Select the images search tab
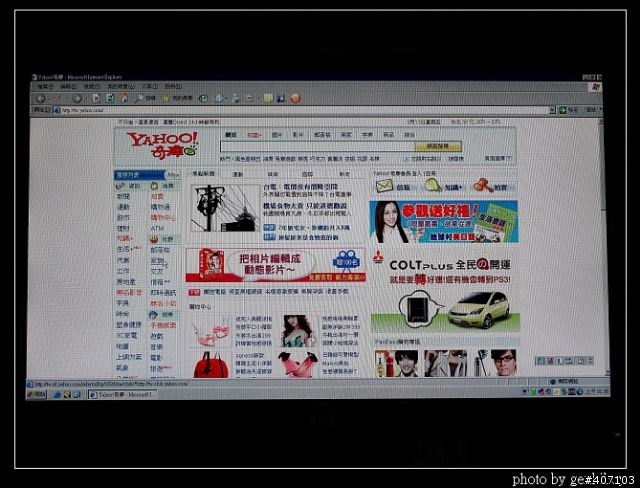 pos(277,135)
